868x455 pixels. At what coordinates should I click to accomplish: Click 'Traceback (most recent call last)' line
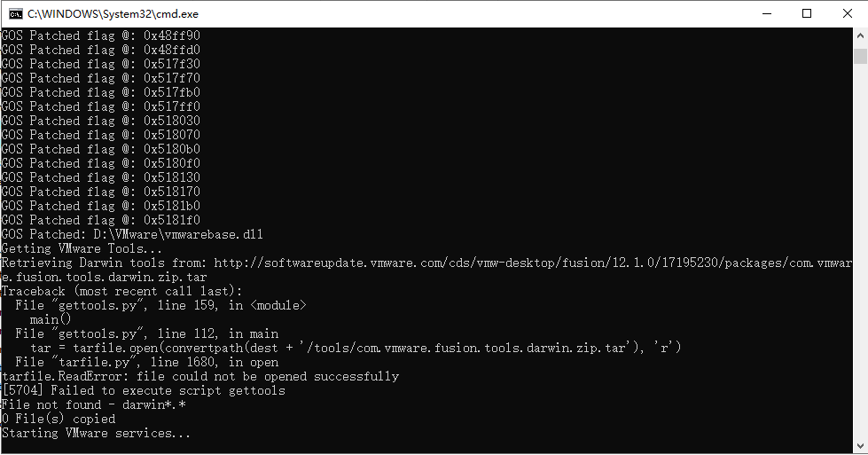point(121,291)
